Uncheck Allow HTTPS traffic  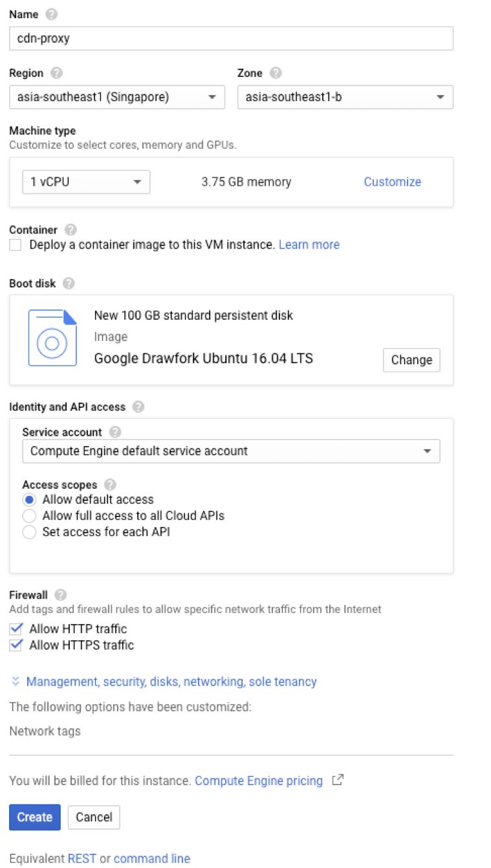pyautogui.click(x=16, y=645)
